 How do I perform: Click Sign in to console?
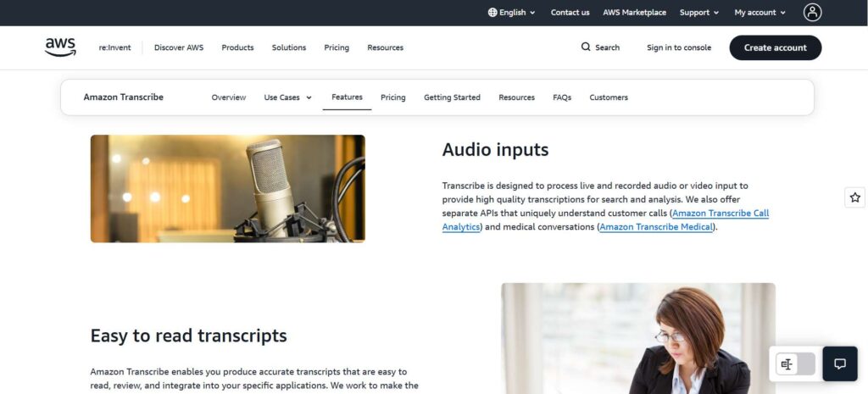point(679,47)
